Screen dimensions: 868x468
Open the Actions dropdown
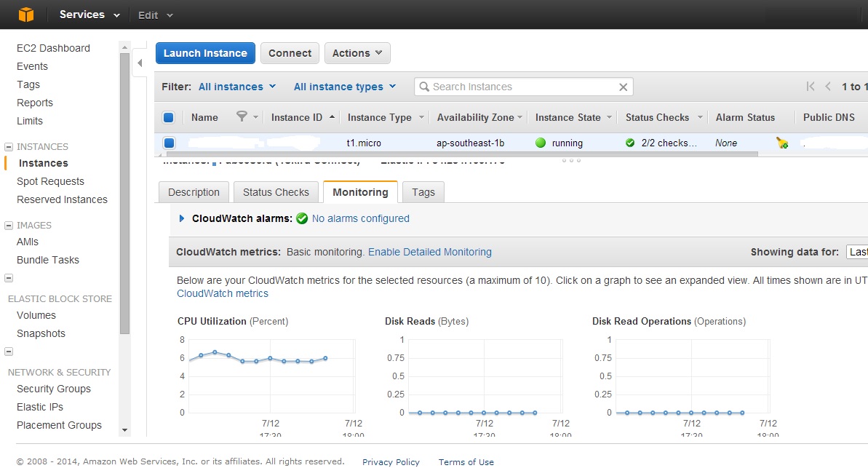coord(357,52)
